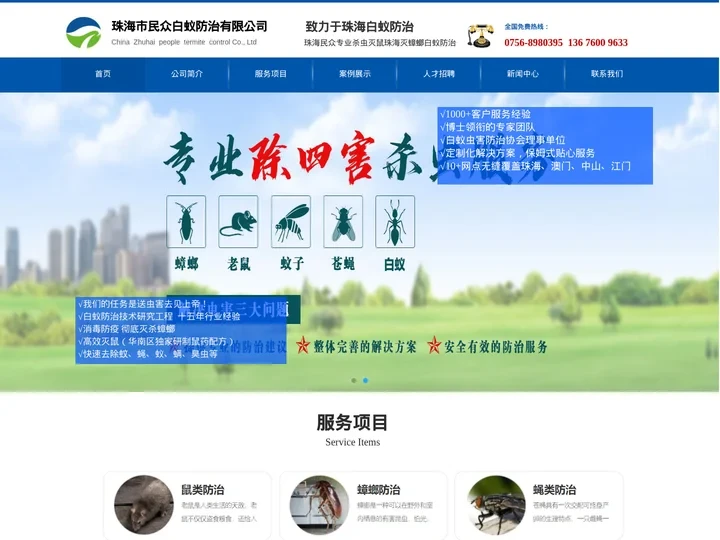Screen dimensions: 720x540
Task: Click the fly icon above 苍蝇
Action: (343, 222)
